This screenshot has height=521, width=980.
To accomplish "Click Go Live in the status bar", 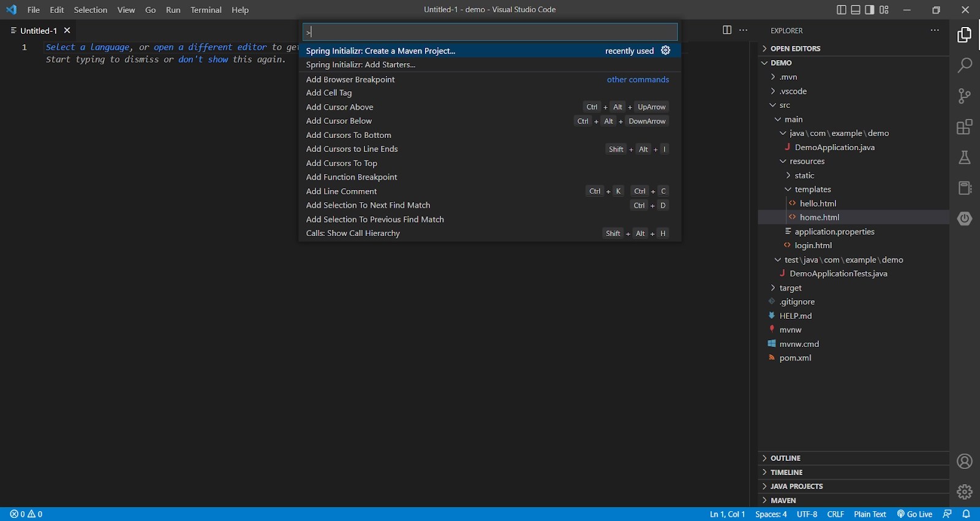I will click(914, 514).
